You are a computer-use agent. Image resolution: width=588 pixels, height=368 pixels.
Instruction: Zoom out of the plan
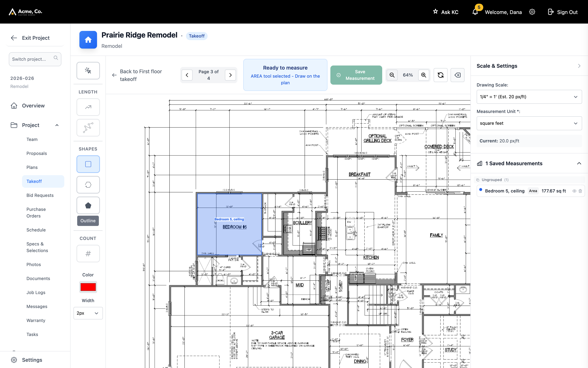pos(392,75)
